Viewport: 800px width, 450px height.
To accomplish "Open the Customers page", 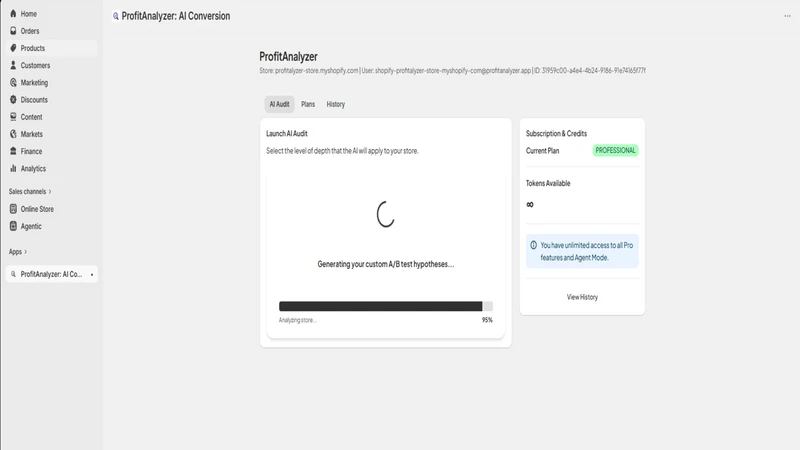I will pyautogui.click(x=51, y=65).
